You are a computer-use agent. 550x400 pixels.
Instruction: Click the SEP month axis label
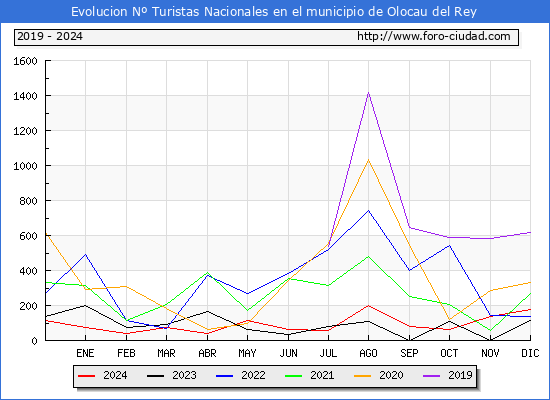click(x=409, y=353)
